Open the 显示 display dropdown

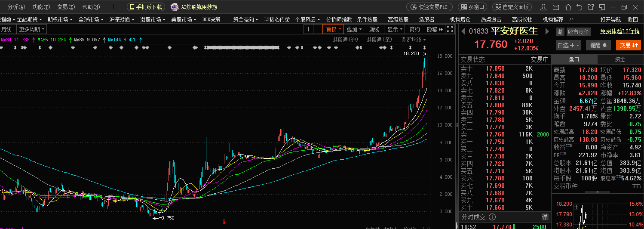tap(395, 29)
